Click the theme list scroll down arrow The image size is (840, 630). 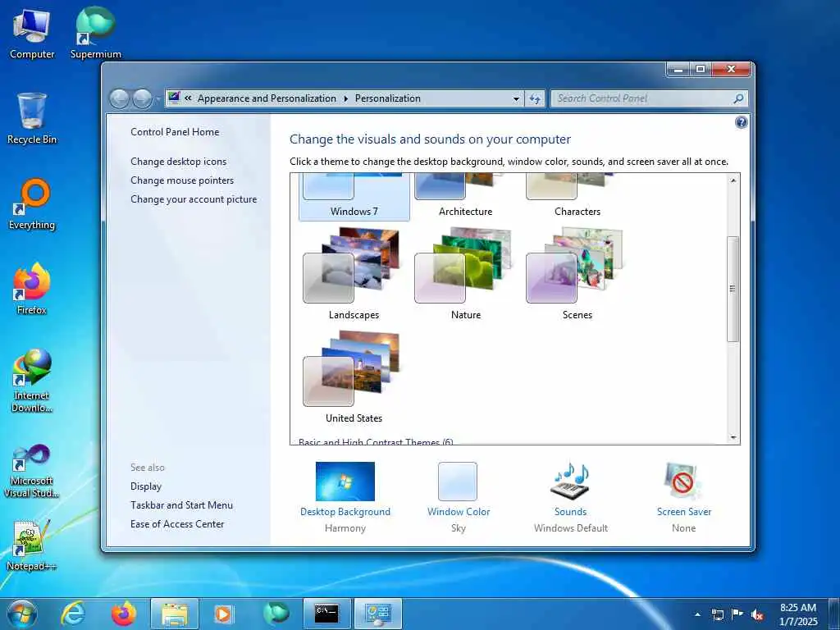point(733,437)
